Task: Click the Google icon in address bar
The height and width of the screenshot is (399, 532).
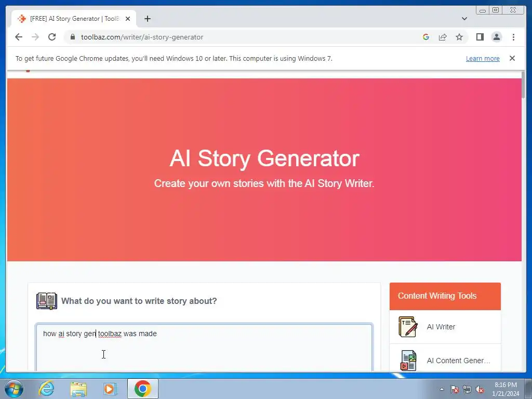Action: pyautogui.click(x=426, y=37)
